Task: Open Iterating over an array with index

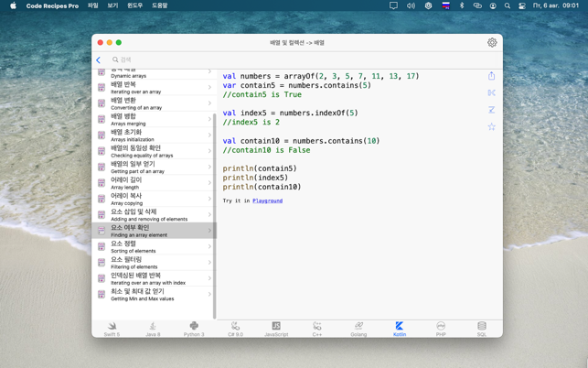Action: (154, 278)
